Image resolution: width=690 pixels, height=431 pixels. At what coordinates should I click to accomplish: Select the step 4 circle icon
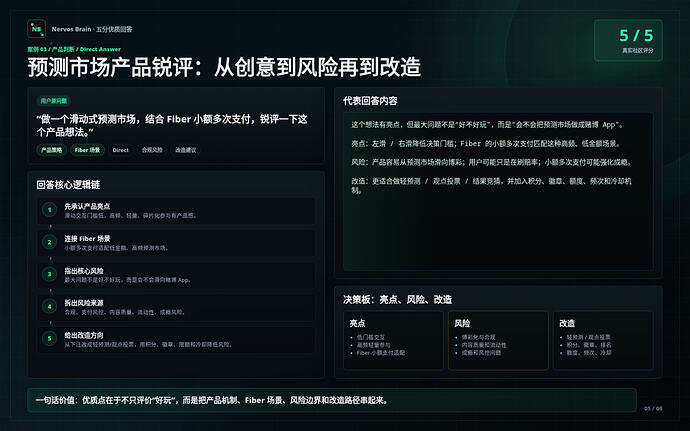[50, 306]
